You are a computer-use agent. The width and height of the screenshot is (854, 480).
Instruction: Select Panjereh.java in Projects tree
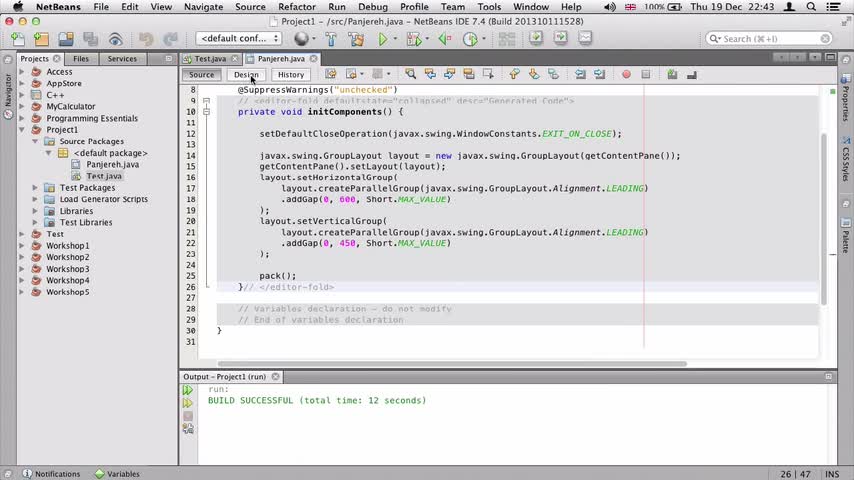[x=112, y=164]
